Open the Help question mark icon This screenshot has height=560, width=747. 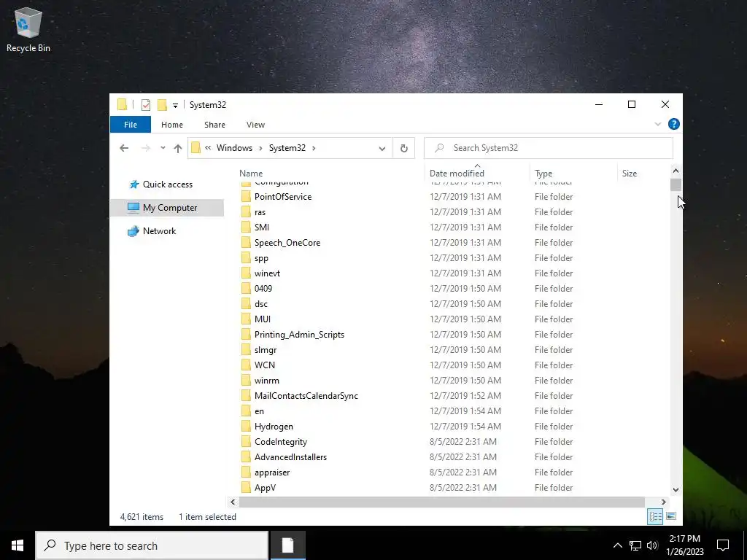[673, 124]
